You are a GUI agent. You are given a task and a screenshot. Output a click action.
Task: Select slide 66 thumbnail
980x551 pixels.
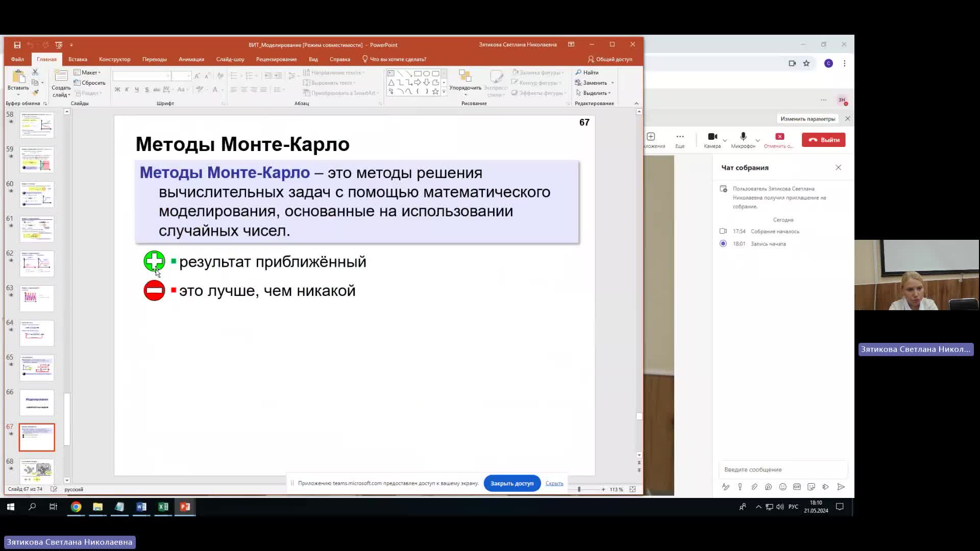(37, 403)
